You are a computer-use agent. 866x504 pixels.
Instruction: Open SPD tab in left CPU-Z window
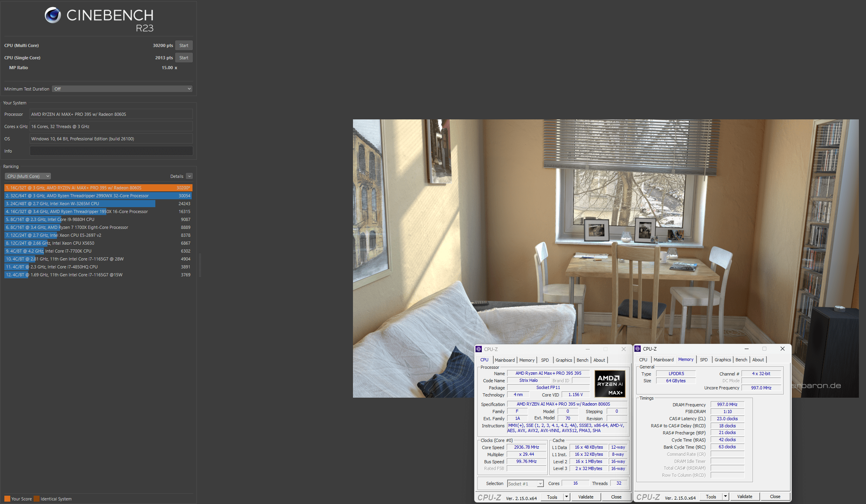[x=545, y=360]
